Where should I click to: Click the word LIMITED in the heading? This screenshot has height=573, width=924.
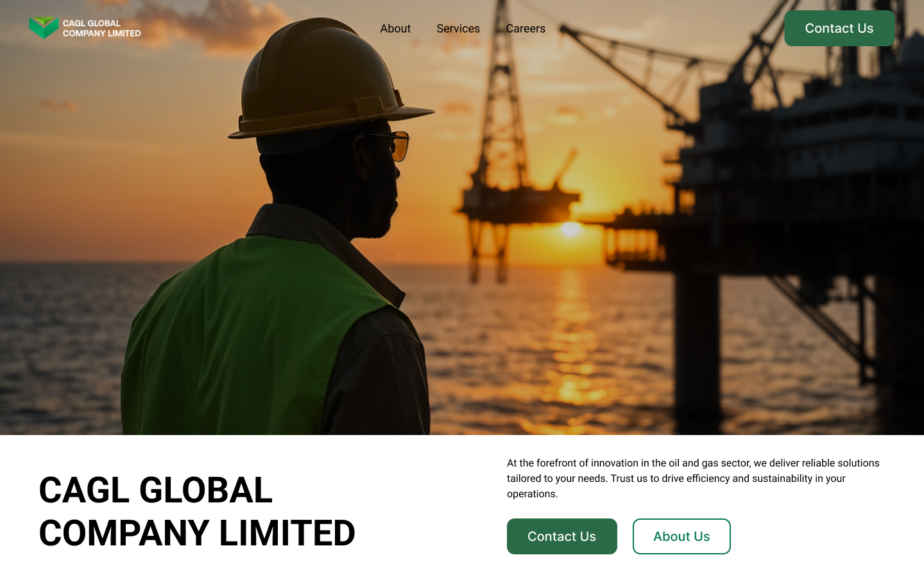click(287, 533)
